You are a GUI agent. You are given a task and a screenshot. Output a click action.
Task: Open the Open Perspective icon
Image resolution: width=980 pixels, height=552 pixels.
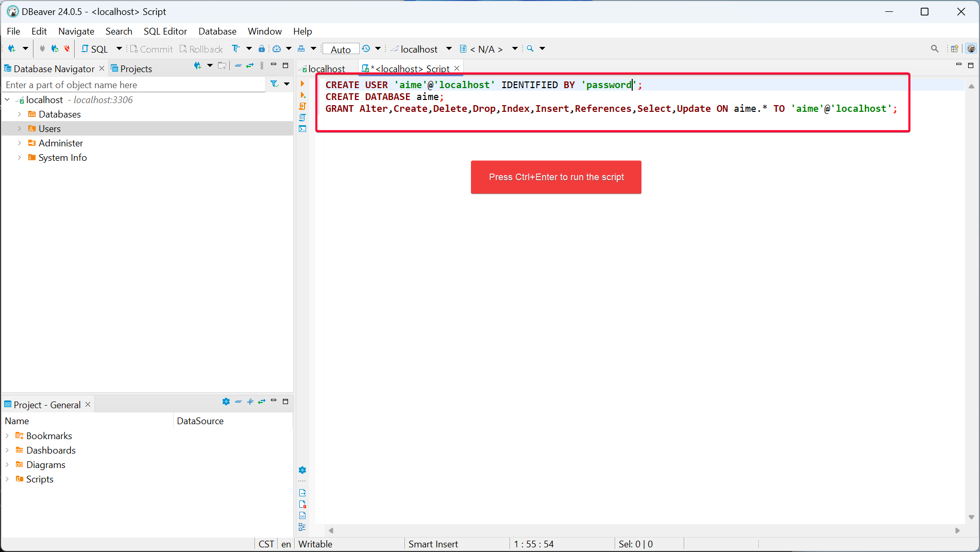(954, 48)
